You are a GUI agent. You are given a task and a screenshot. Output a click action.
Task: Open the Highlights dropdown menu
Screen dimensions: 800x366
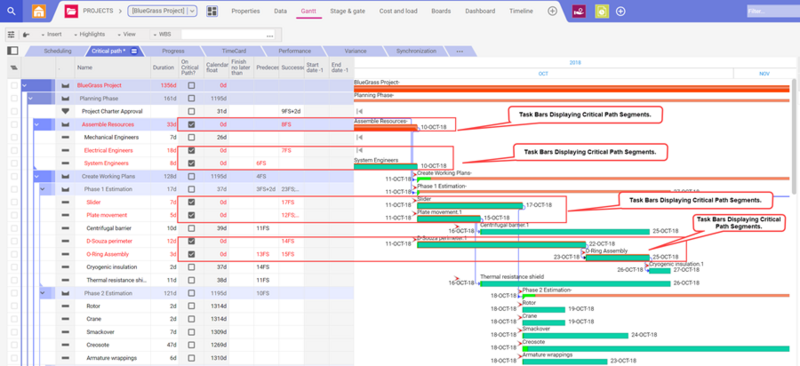point(89,34)
